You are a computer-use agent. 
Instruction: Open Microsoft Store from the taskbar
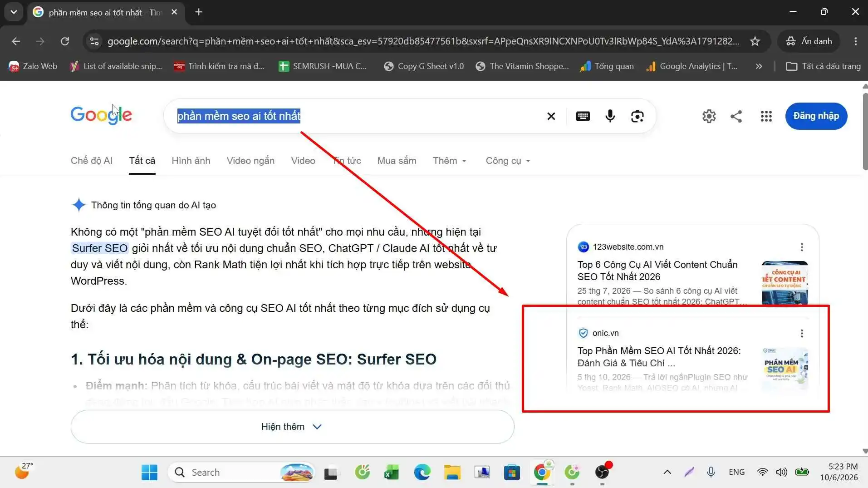[512, 473]
